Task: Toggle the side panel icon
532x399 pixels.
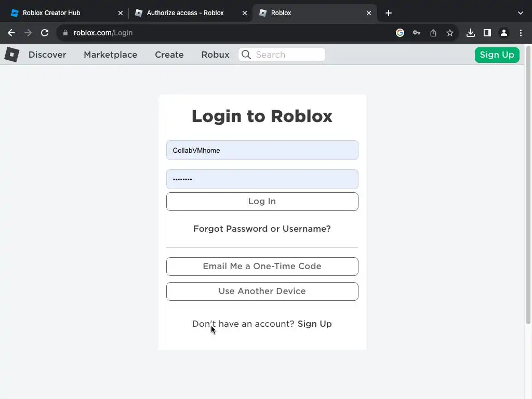Action: (x=487, y=33)
